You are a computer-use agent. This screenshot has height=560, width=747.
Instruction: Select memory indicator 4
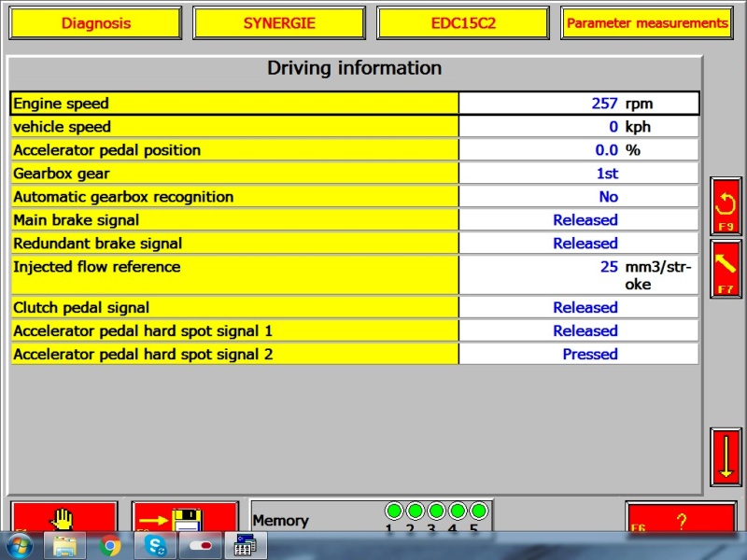coord(458,511)
